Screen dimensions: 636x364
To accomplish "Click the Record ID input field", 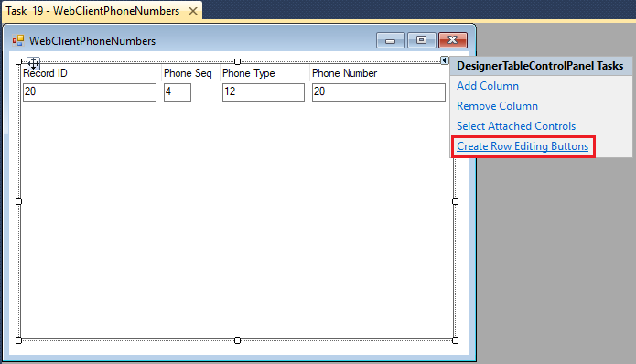I will (x=90, y=92).
